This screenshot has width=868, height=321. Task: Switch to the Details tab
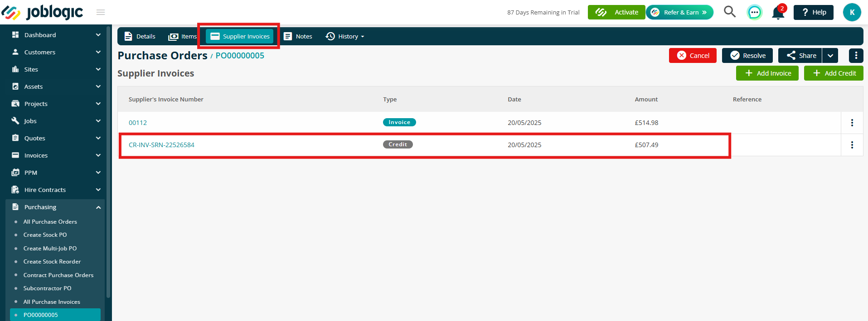[140, 36]
